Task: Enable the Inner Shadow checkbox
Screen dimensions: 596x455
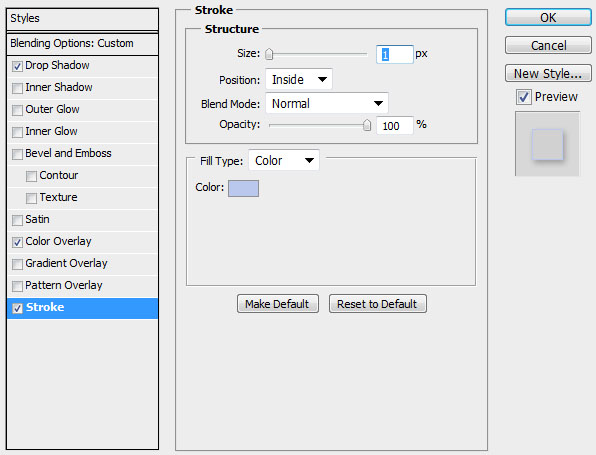Action: (x=17, y=88)
